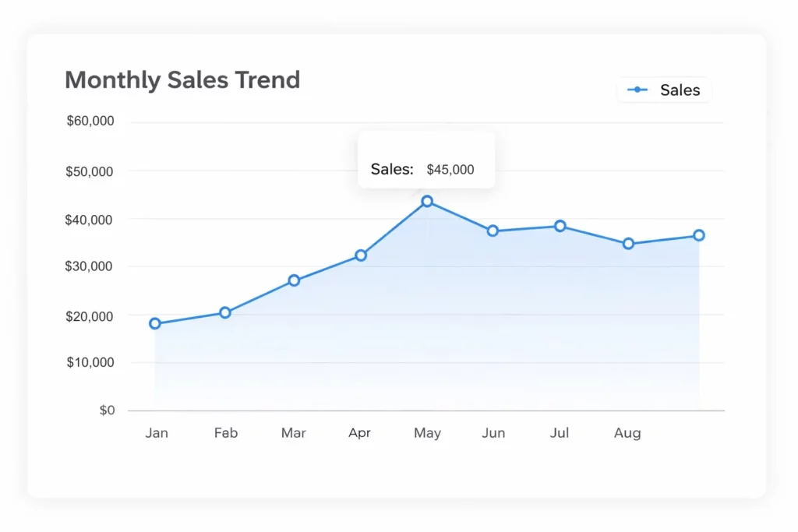
Task: Click the March data point marker
Action: (294, 280)
